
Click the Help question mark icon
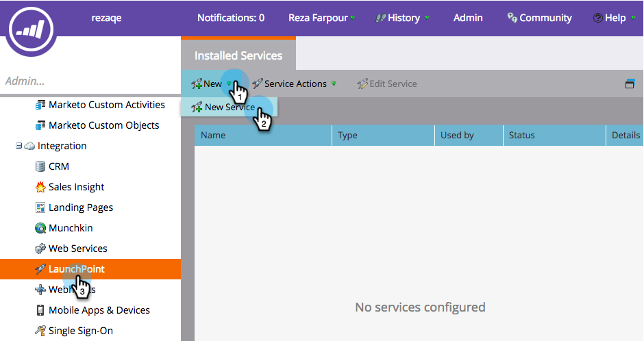tap(597, 18)
